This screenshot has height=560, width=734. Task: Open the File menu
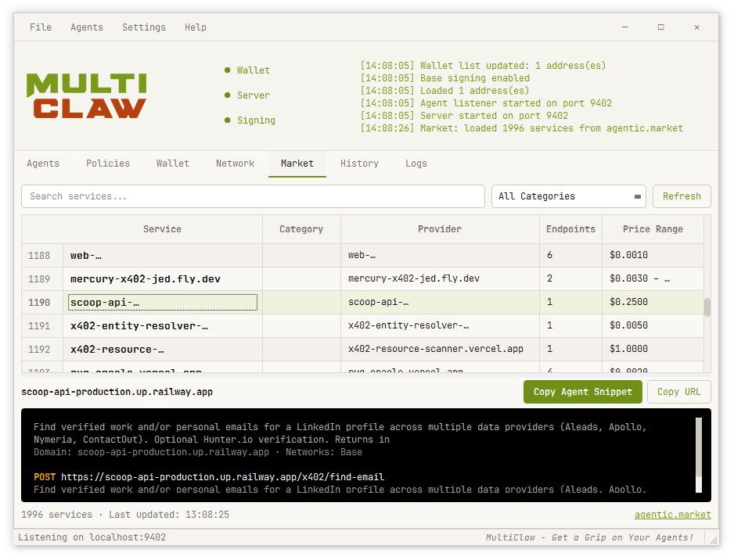point(41,27)
